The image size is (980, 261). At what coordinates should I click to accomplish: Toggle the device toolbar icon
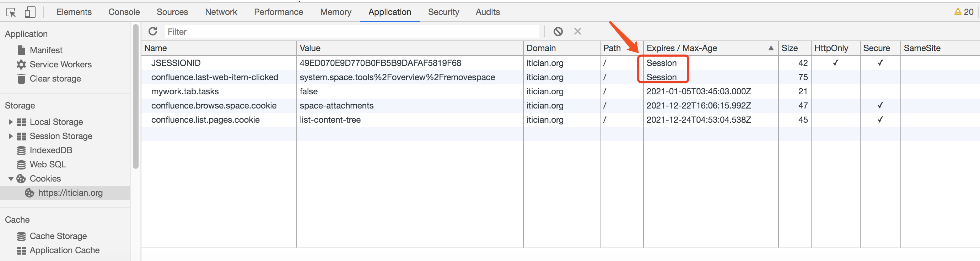tap(30, 12)
